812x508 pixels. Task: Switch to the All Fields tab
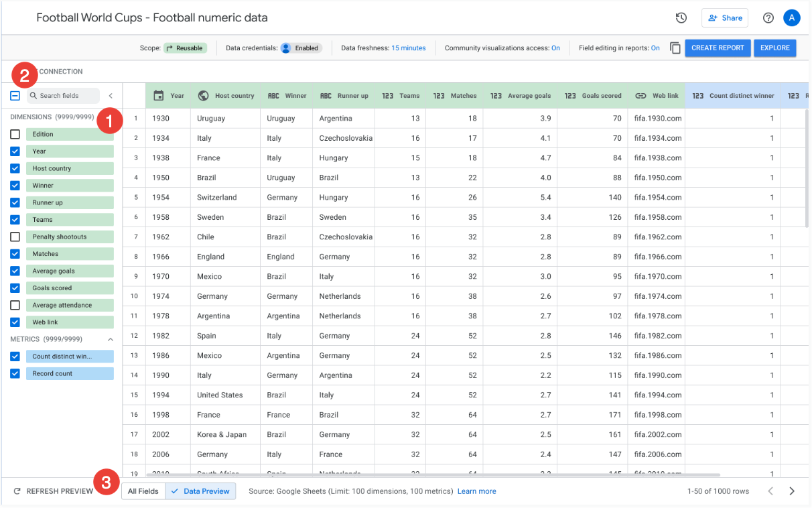click(143, 491)
